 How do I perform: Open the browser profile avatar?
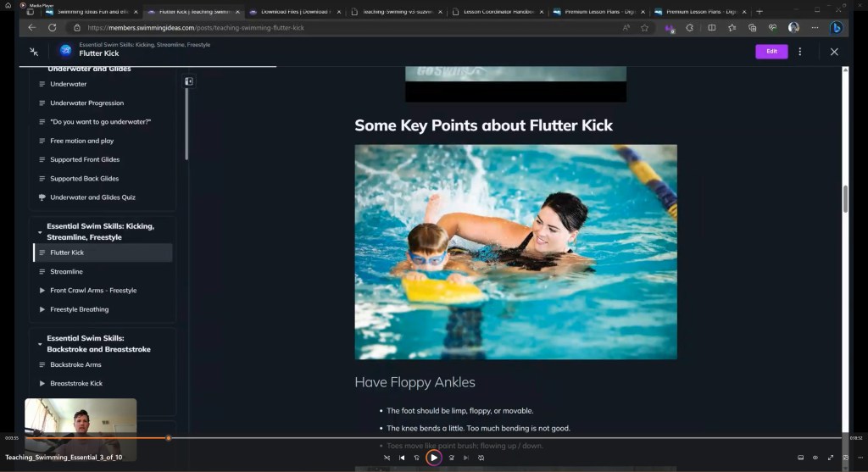point(793,28)
